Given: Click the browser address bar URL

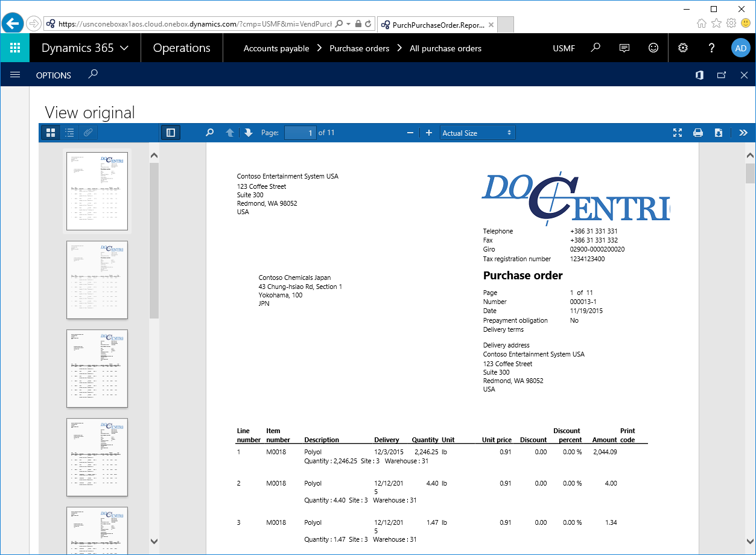Looking at the screenshot, I should coord(195,24).
